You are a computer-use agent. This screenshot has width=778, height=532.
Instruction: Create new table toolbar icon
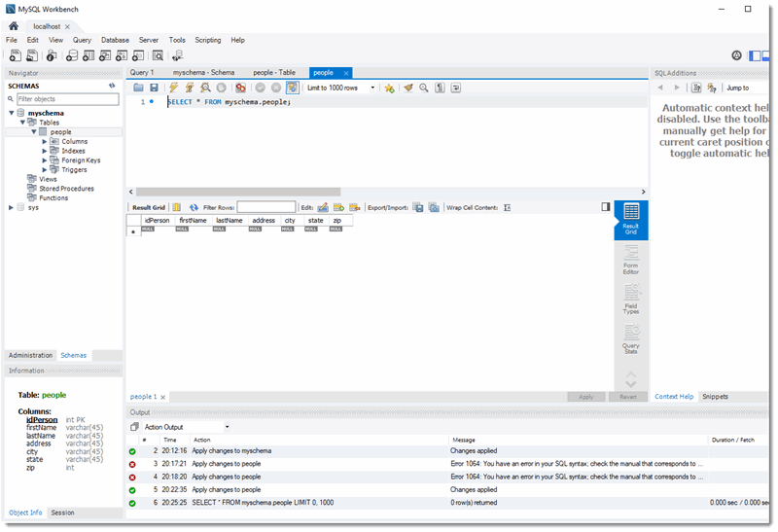(88, 55)
